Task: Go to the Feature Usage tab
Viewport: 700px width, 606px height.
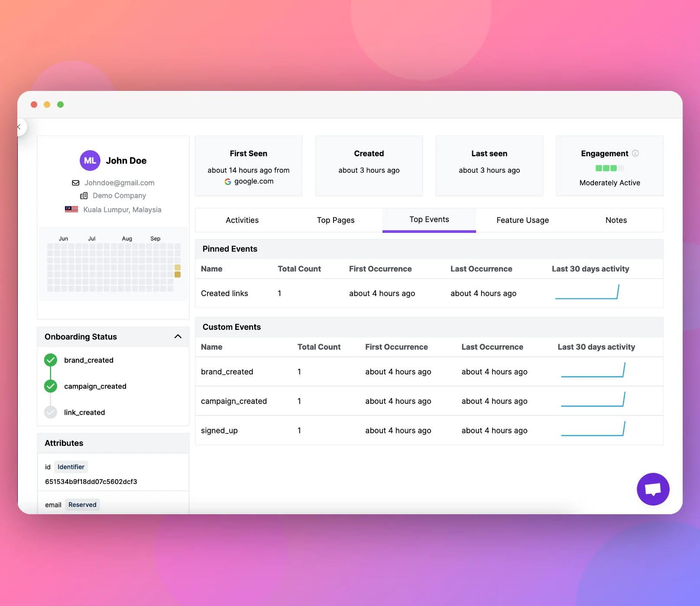Action: coord(523,220)
